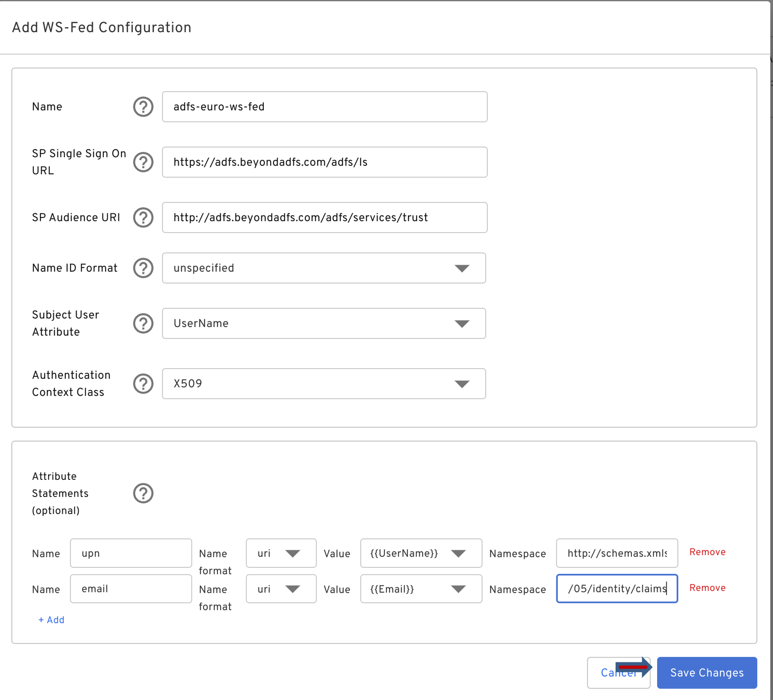Show Attribute Statements help tooltip
This screenshot has width=773, height=700.
click(143, 494)
